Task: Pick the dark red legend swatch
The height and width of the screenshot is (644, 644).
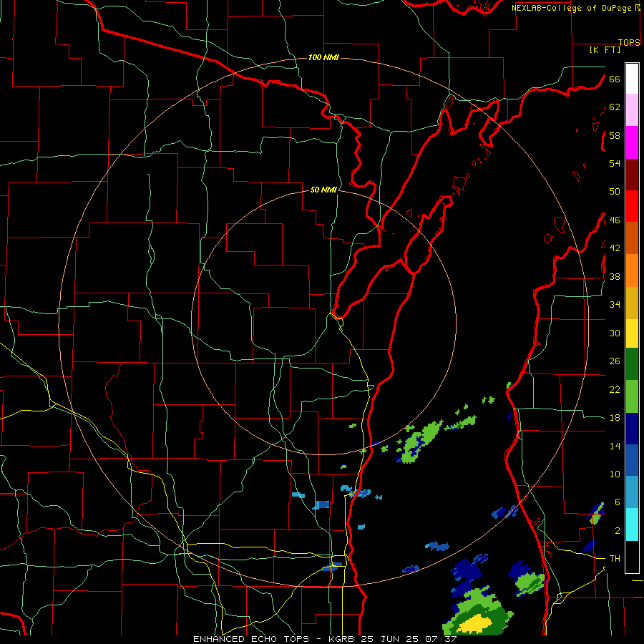Action: tap(632, 175)
